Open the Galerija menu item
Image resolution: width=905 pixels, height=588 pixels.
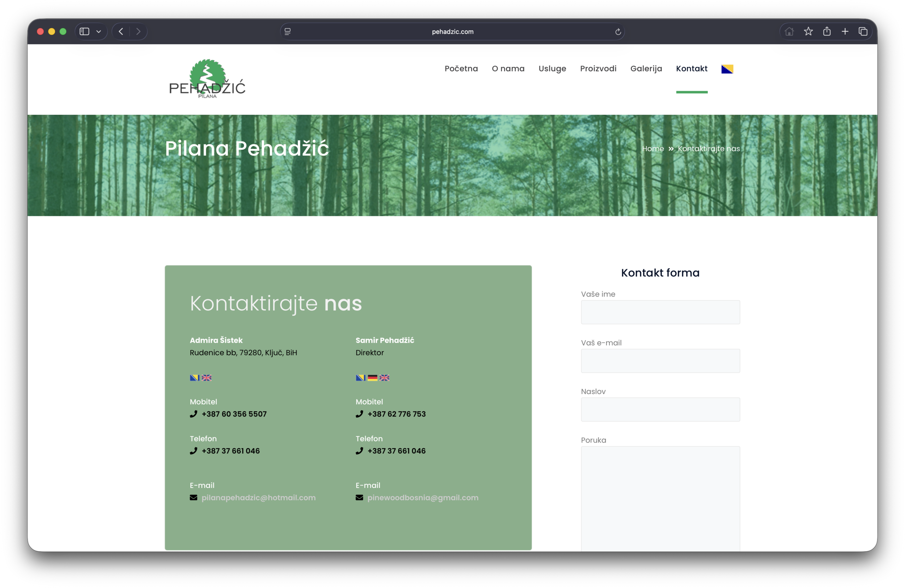(x=646, y=69)
